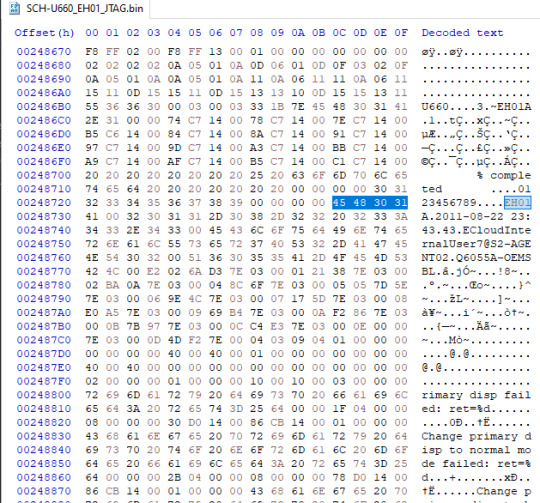Select offset row 002486E0

44,148
